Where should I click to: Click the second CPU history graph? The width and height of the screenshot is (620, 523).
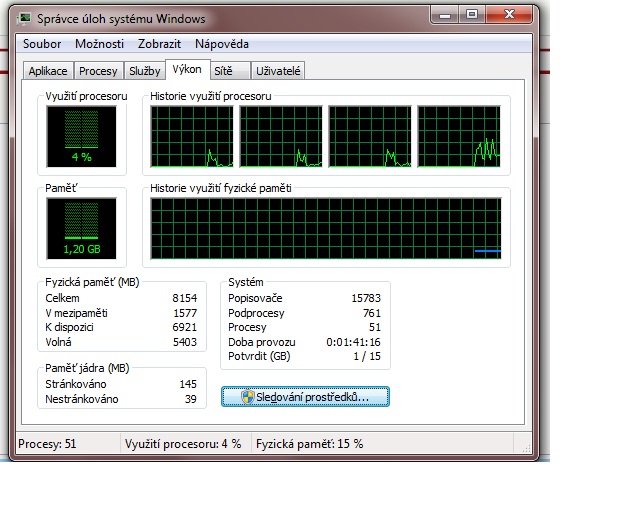tap(281, 136)
